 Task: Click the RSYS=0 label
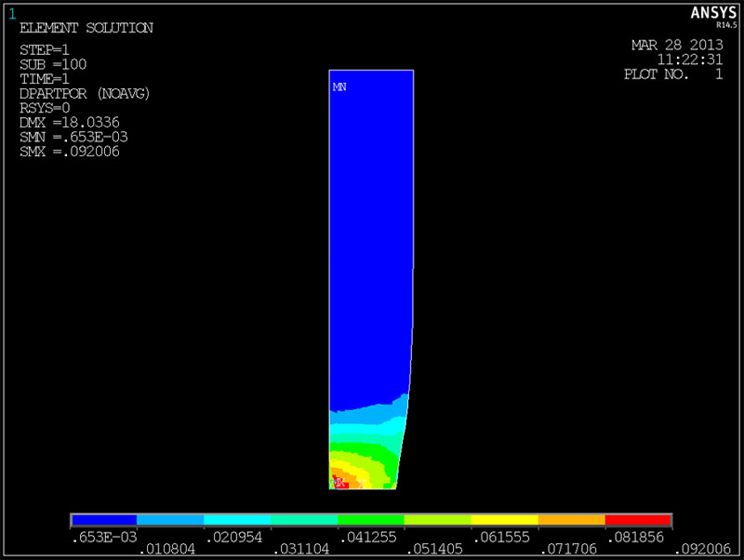pyautogui.click(x=45, y=108)
